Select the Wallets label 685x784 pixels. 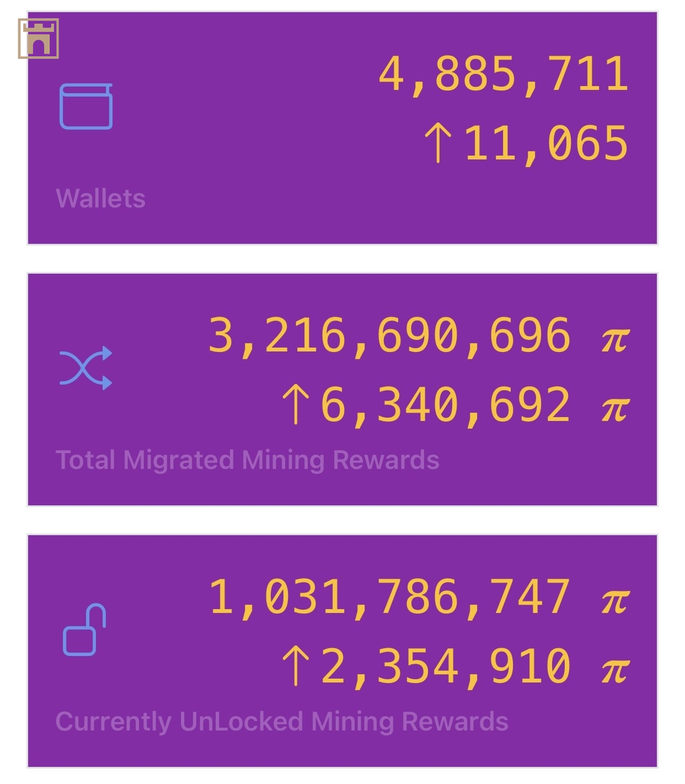click(x=100, y=199)
